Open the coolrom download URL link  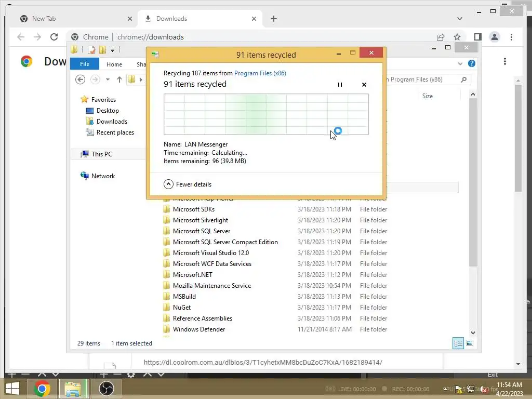click(x=263, y=362)
